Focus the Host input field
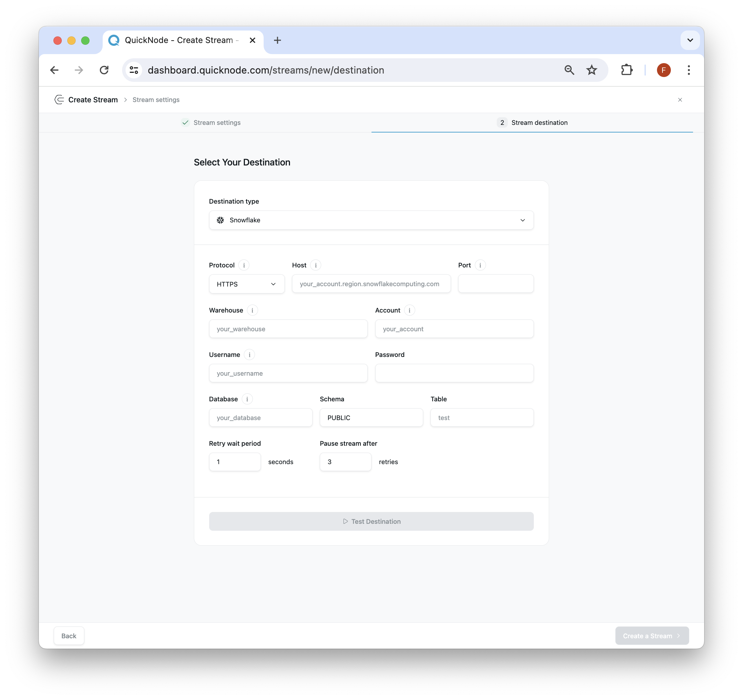The height and width of the screenshot is (700, 743). tap(371, 284)
